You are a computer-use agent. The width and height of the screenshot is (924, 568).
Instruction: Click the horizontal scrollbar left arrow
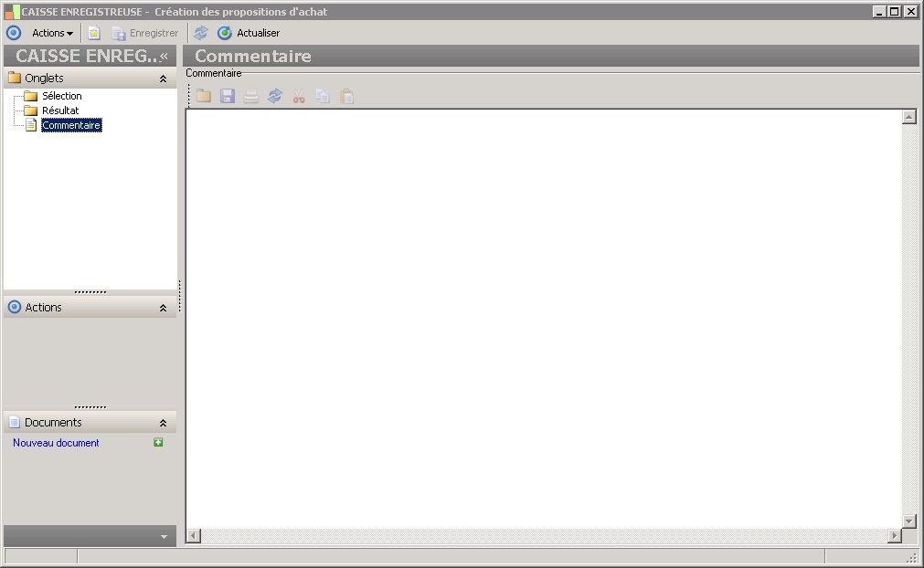[x=193, y=536]
